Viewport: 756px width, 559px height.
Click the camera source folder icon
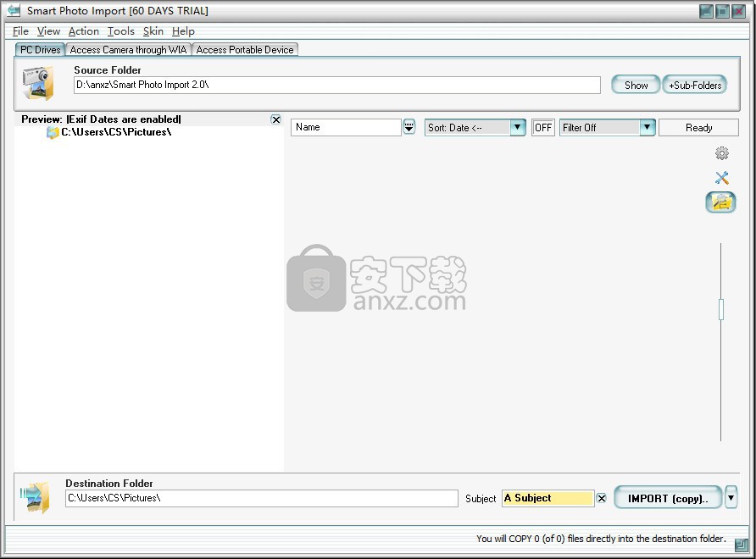(37, 83)
